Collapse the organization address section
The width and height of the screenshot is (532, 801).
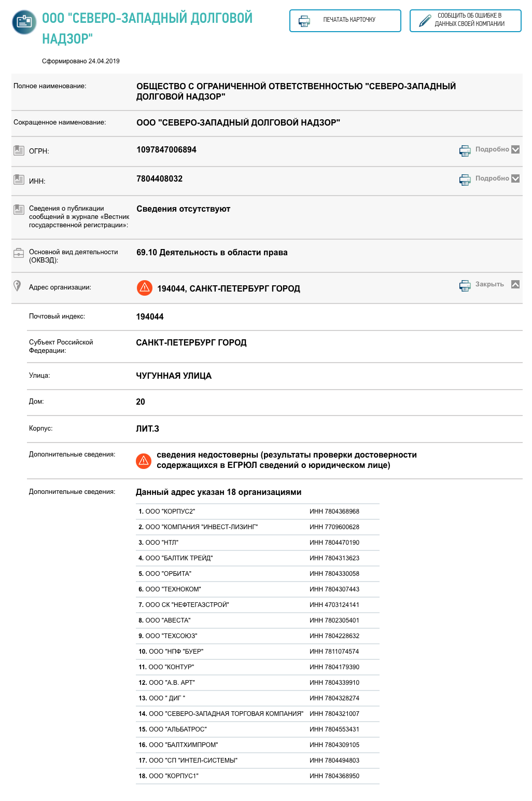pyautogui.click(x=515, y=284)
